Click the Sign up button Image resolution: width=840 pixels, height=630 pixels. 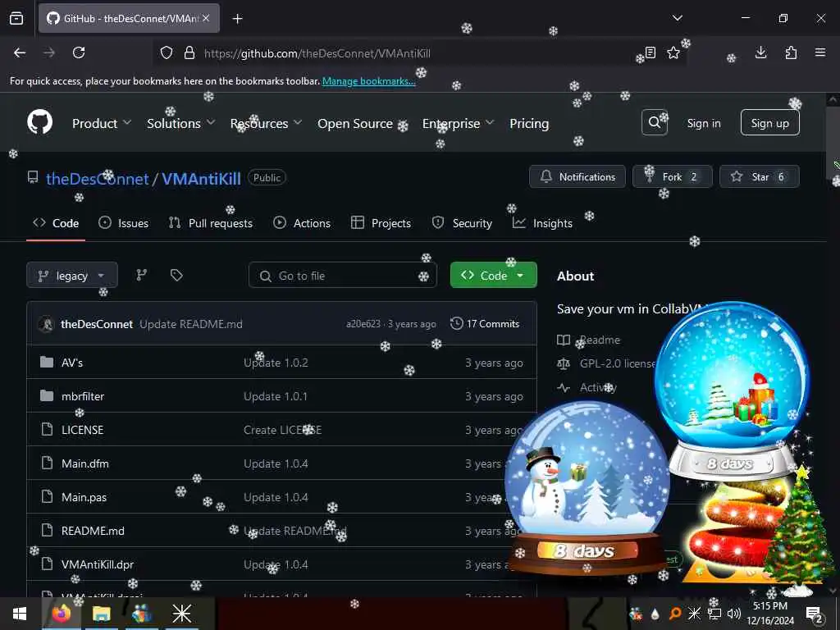tap(769, 123)
